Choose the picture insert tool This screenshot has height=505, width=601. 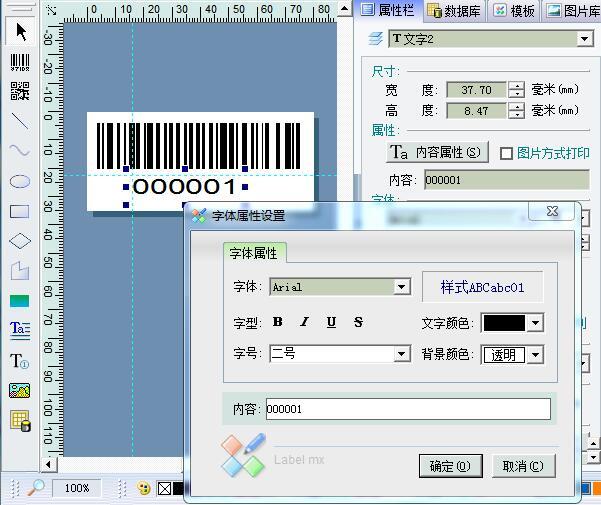point(20,390)
